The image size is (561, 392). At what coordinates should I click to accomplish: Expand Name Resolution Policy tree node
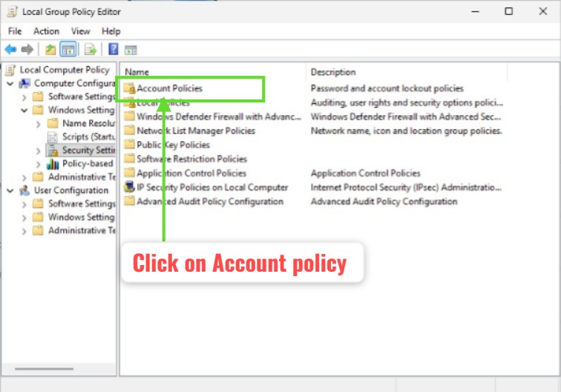click(x=39, y=124)
